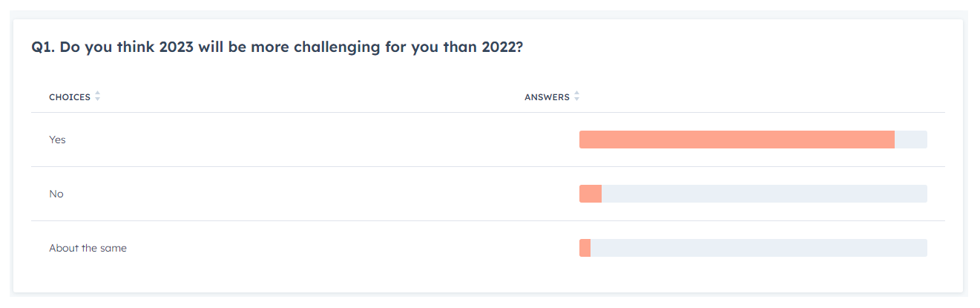Image resolution: width=980 pixels, height=308 pixels.
Task: Click the ascending arrow beside ANSWERS header
Action: point(576,94)
